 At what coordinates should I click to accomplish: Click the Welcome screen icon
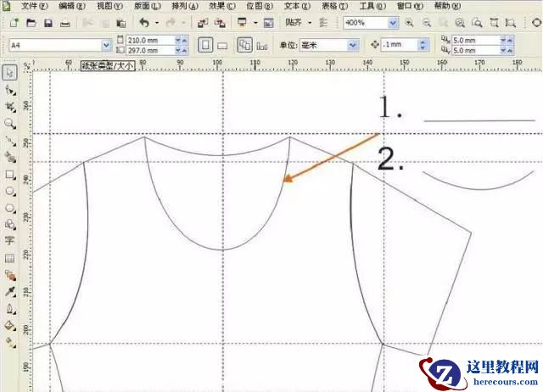268,23
